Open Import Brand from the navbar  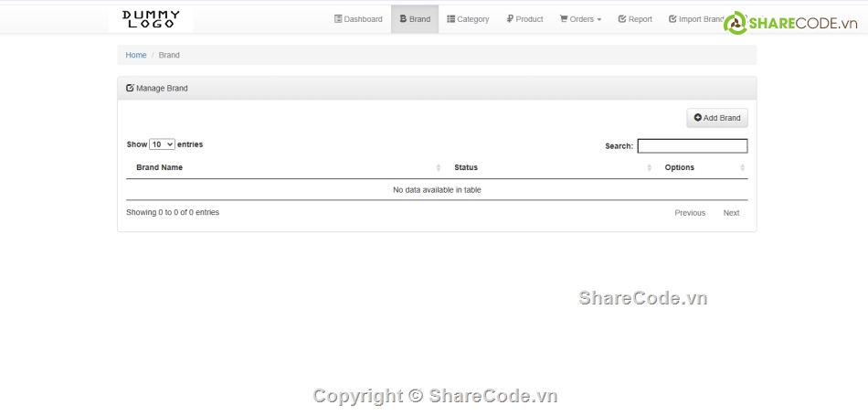coord(695,19)
